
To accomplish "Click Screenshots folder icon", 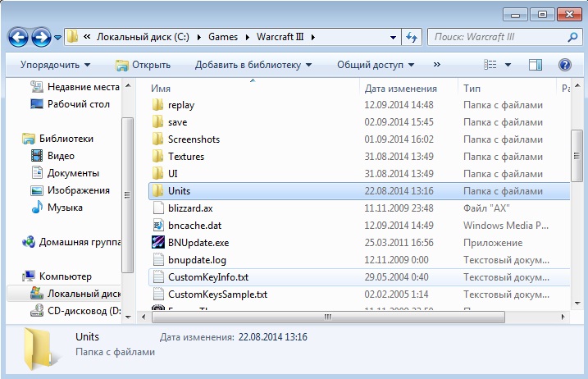I will pos(158,139).
